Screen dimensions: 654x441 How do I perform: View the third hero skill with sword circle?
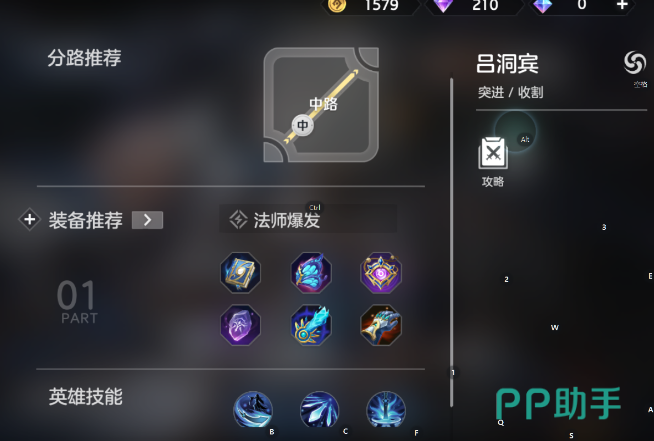[386, 410]
